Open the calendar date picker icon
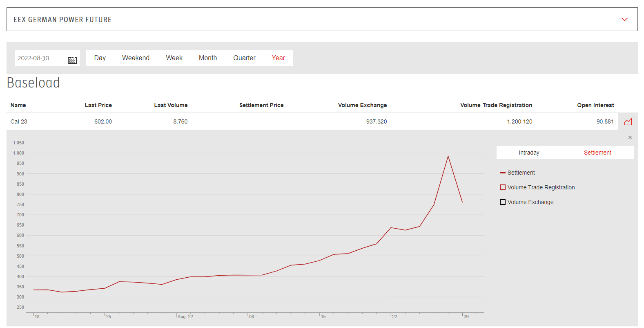Screen dimensions: 644x328 click(72, 60)
